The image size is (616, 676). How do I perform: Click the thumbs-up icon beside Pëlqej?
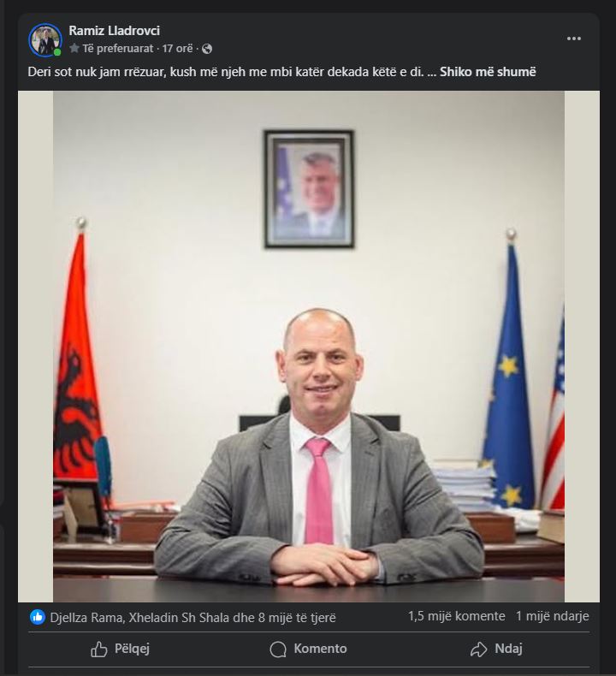click(x=98, y=649)
